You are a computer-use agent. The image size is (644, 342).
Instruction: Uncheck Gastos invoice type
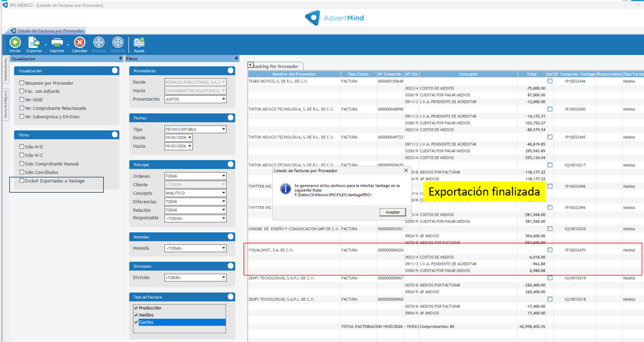click(x=136, y=322)
